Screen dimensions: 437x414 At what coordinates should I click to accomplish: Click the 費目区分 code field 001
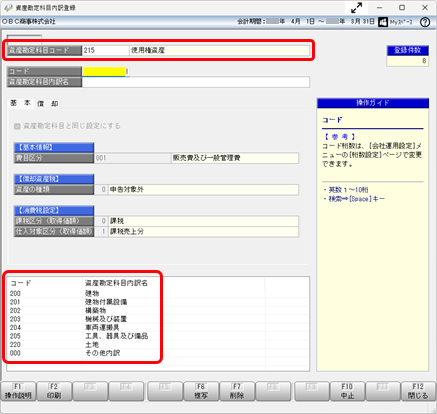(132, 158)
